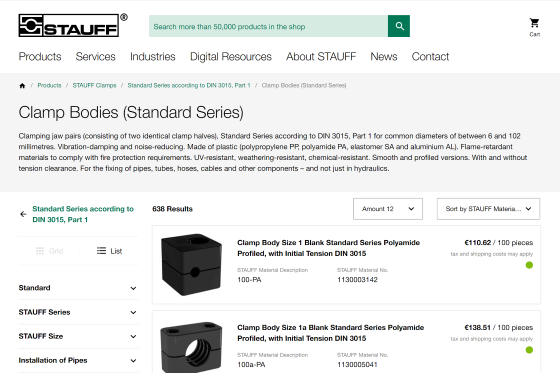
Task: Open the News menu item
Action: pyautogui.click(x=384, y=56)
